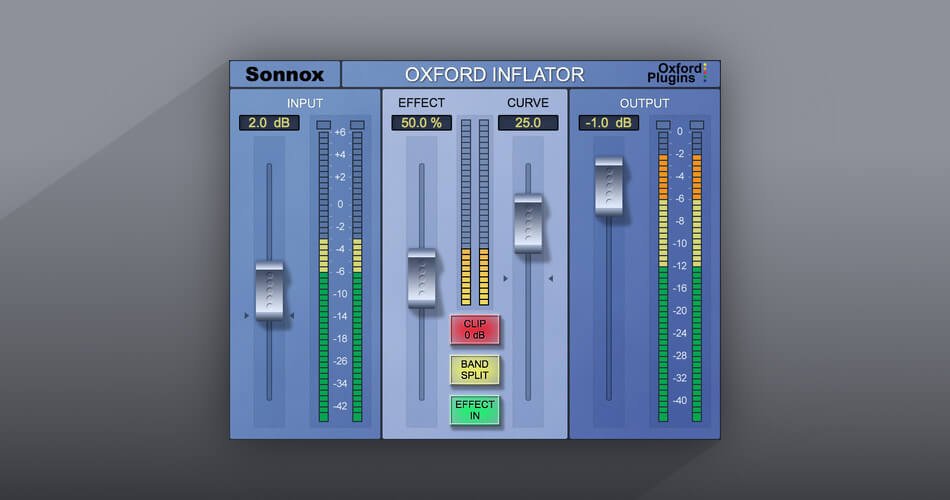The image size is (950, 500).
Task: Click the left triangle marker beside the curve fader
Action: (x=505, y=280)
